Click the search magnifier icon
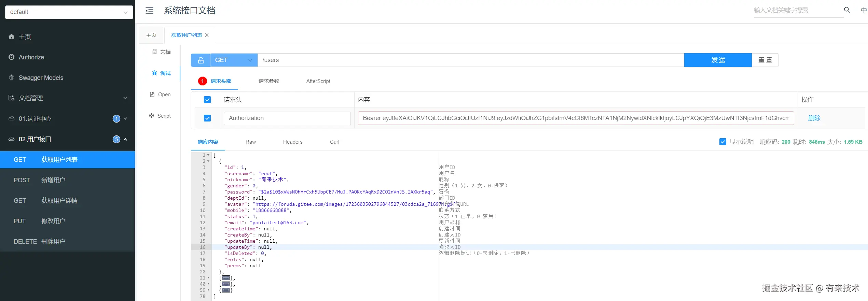The image size is (868, 301). tap(847, 10)
